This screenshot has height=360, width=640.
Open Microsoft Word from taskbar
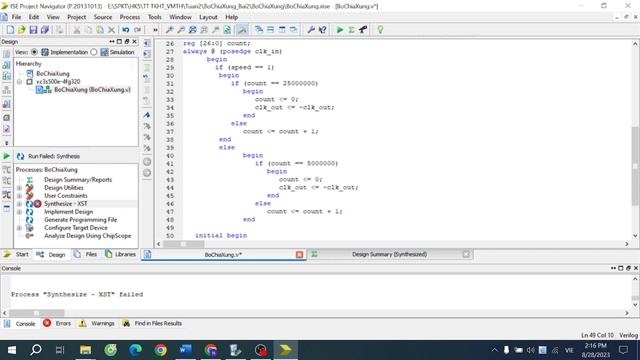[186, 350]
